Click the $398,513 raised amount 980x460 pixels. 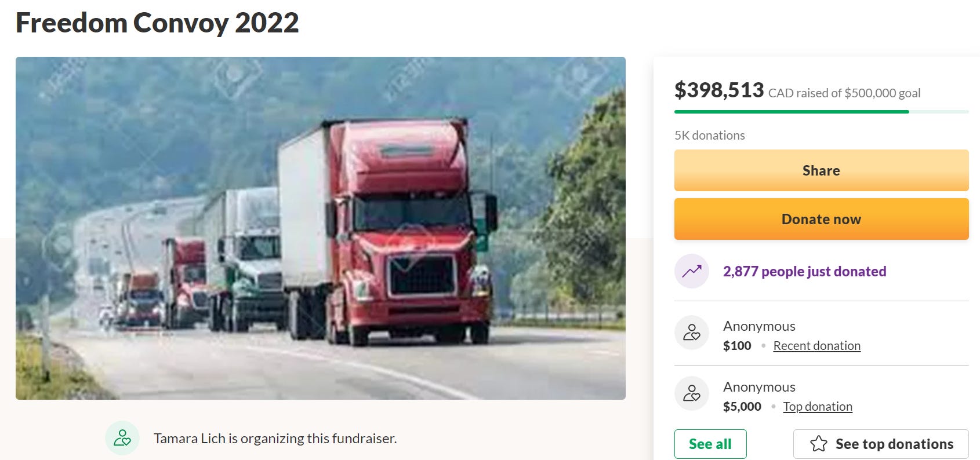tap(719, 90)
